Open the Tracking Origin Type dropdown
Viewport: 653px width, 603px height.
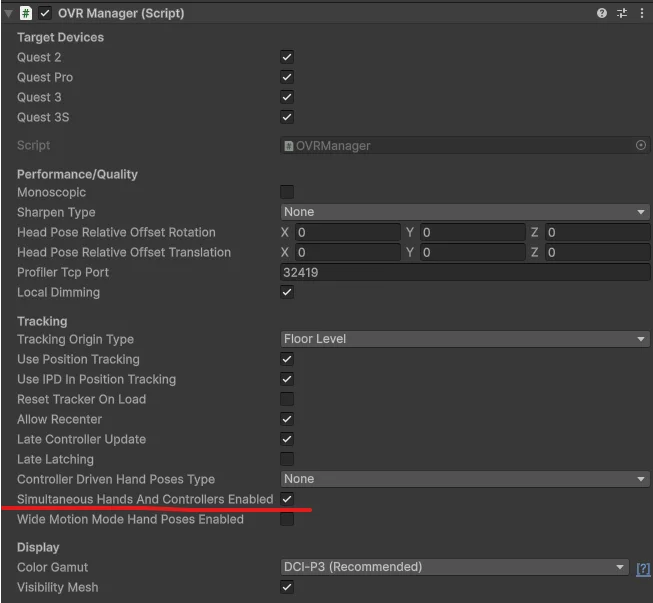[x=465, y=339]
